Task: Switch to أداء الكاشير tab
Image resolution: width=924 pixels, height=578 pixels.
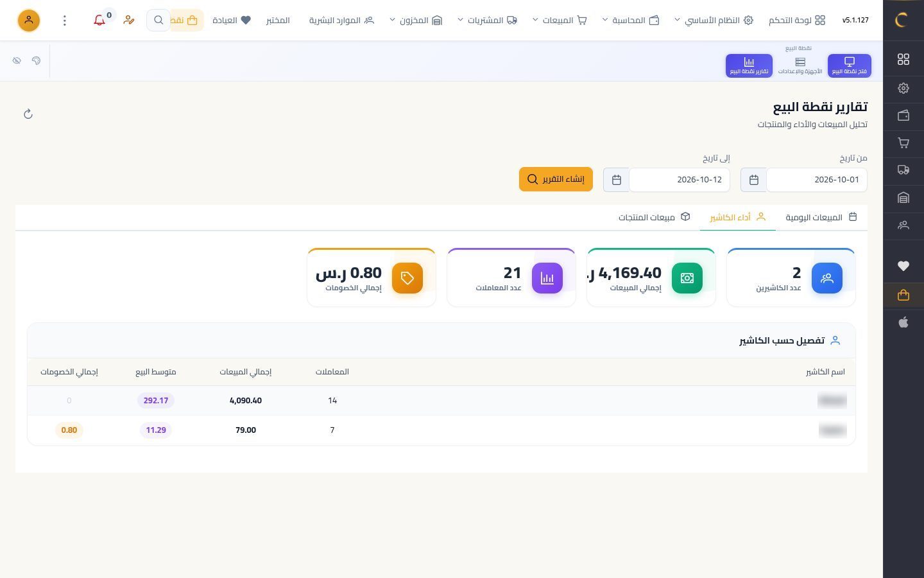Action: [x=738, y=217]
